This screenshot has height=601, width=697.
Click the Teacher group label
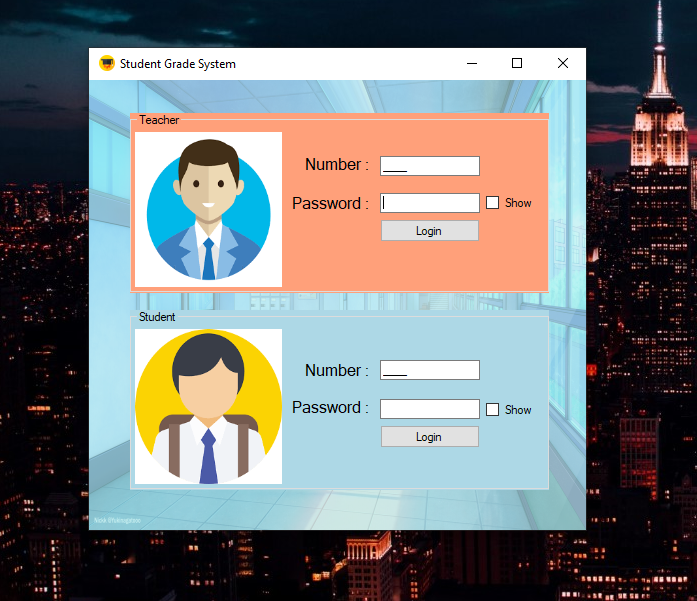point(159,120)
